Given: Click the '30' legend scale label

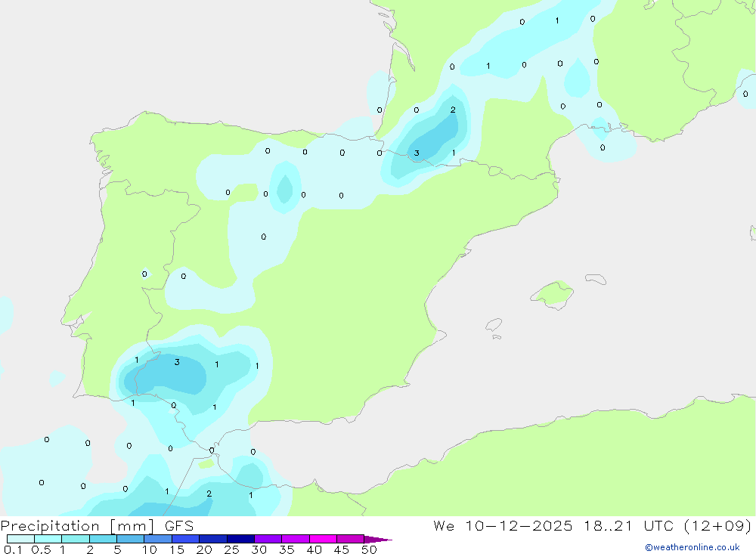Looking at the screenshot, I should (x=259, y=549).
